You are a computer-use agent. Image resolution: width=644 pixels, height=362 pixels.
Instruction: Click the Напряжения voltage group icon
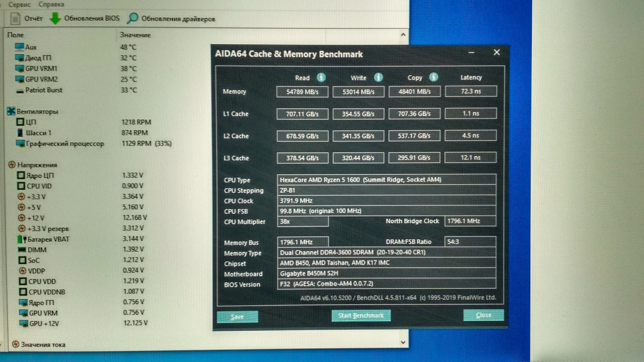[12, 165]
